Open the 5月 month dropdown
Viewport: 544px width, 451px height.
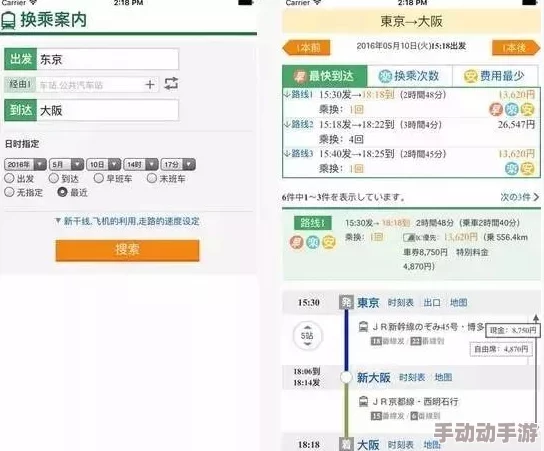pyautogui.click(x=67, y=164)
